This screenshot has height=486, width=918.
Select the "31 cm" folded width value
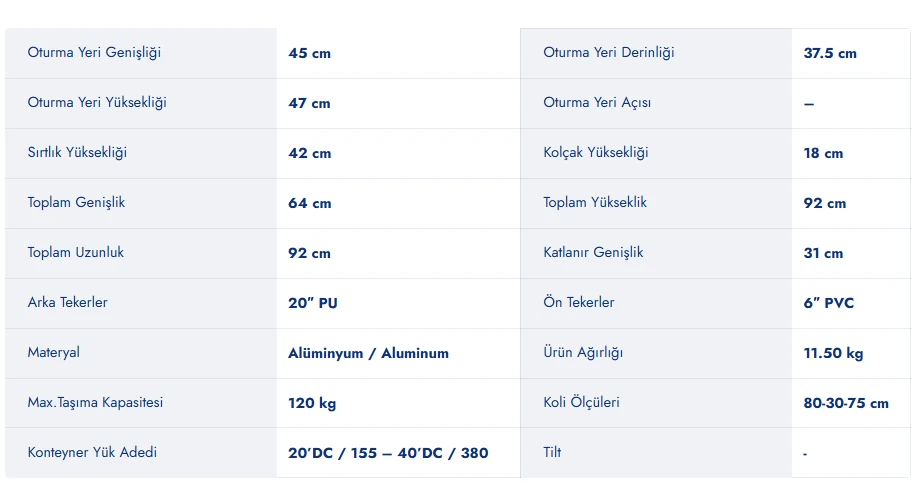coord(823,253)
